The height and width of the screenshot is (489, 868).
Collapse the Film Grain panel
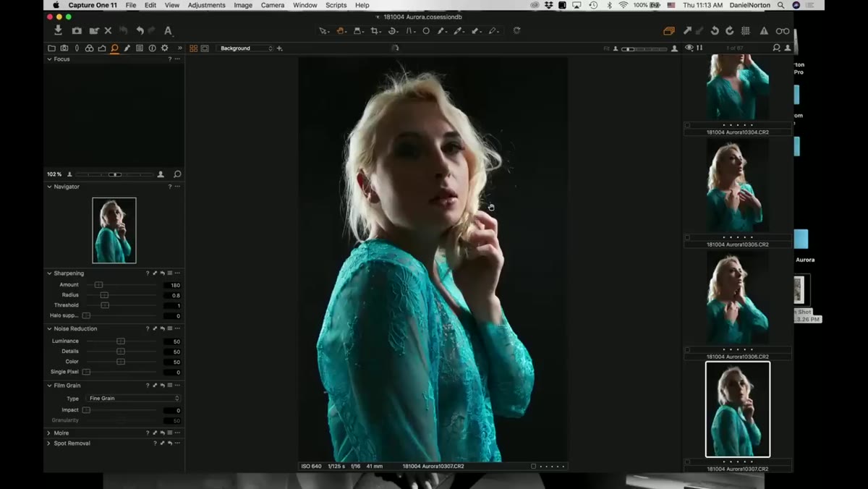click(x=49, y=386)
